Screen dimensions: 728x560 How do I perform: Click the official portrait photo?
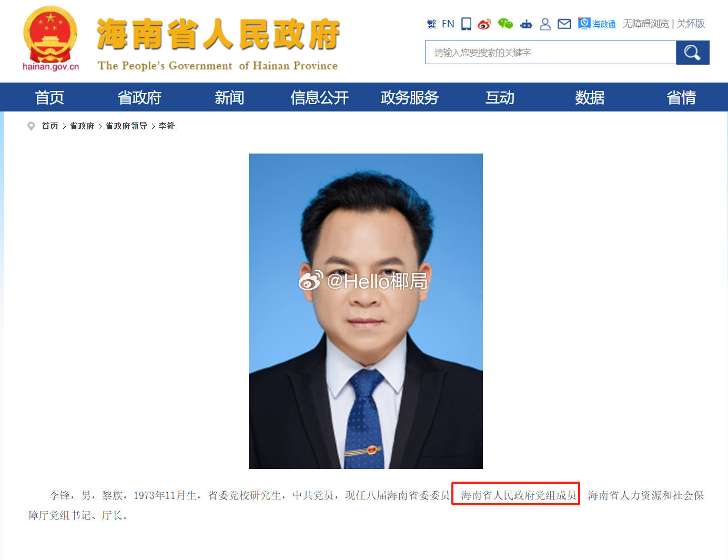tap(366, 311)
